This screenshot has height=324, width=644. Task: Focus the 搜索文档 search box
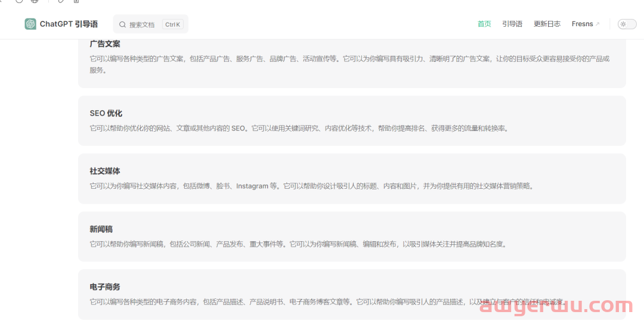click(x=151, y=24)
